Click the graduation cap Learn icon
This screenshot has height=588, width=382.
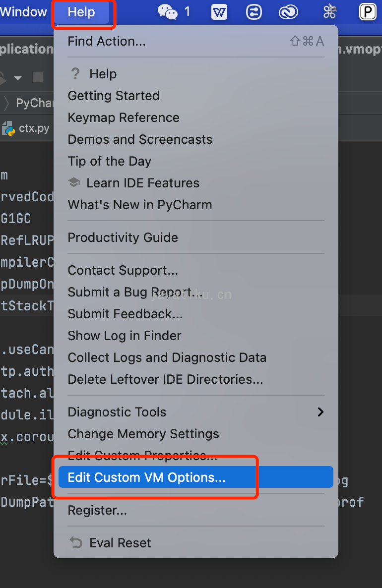click(x=74, y=182)
